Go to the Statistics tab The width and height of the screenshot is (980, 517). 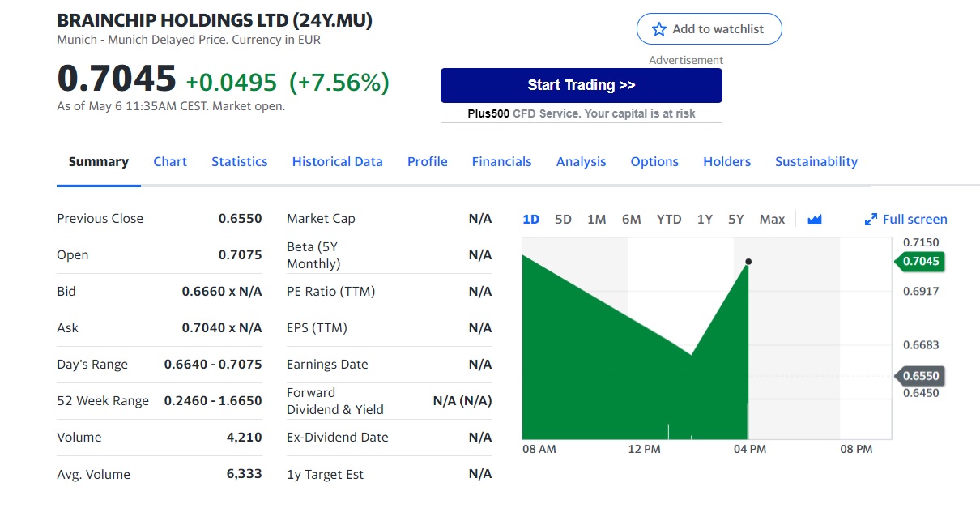click(239, 162)
